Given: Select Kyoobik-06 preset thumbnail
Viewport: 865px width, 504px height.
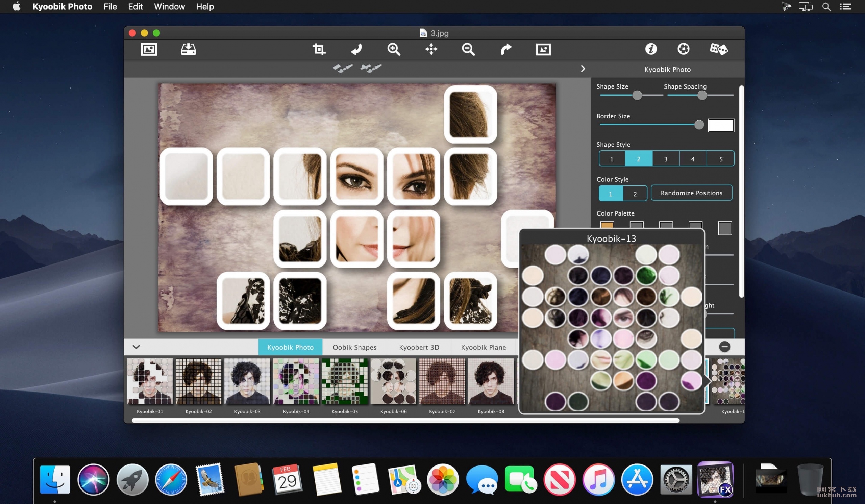Looking at the screenshot, I should (393, 381).
